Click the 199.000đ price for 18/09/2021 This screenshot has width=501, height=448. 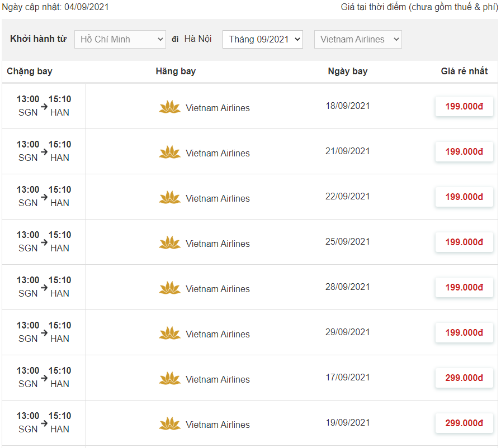click(x=464, y=106)
